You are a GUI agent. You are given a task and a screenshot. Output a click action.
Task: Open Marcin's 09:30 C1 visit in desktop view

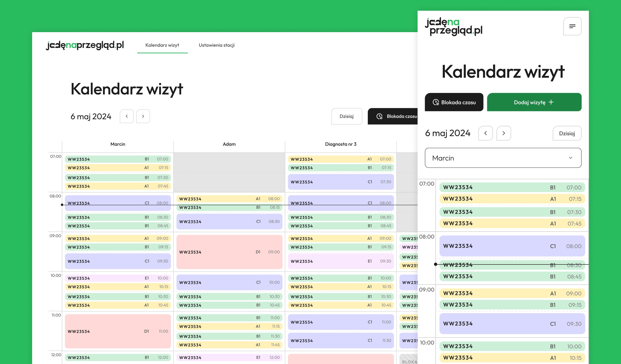coord(118,261)
